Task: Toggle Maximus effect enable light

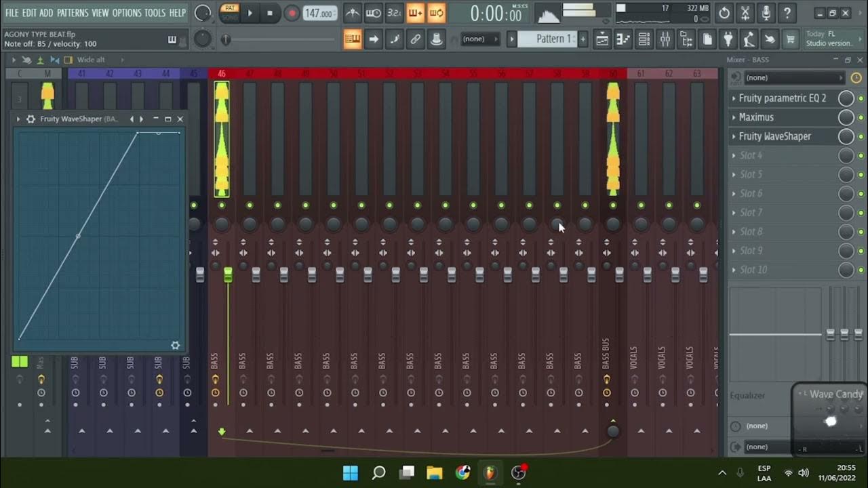Action: tap(861, 118)
